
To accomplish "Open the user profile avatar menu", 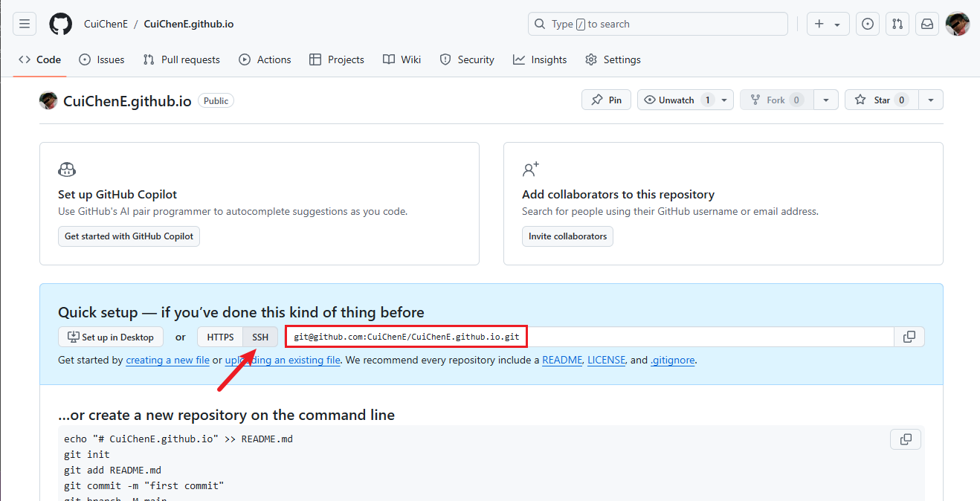I will click(958, 24).
